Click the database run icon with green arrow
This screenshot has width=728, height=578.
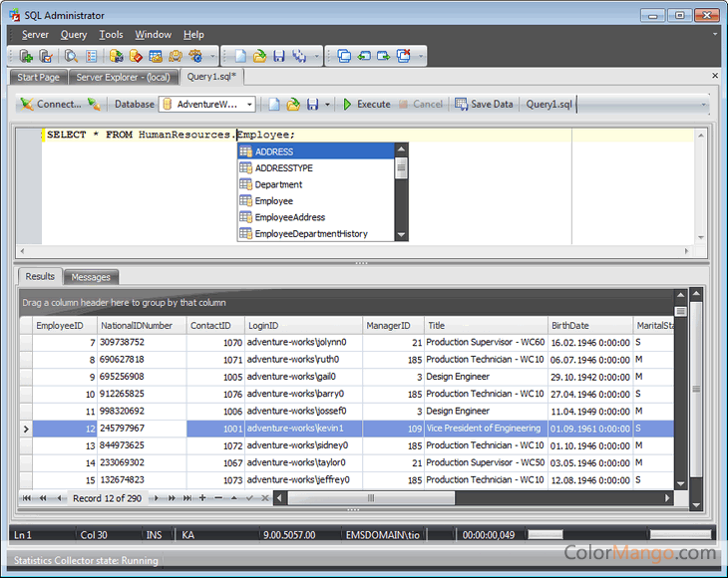[x=116, y=56]
